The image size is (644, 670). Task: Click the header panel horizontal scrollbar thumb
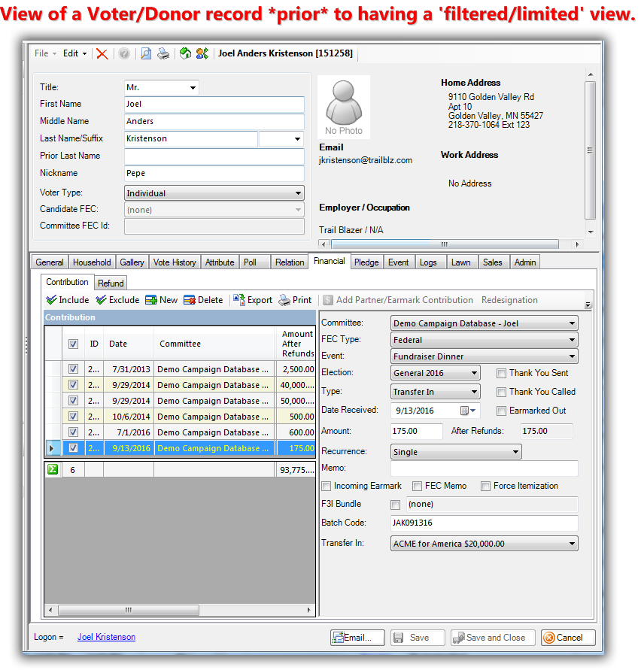445,244
